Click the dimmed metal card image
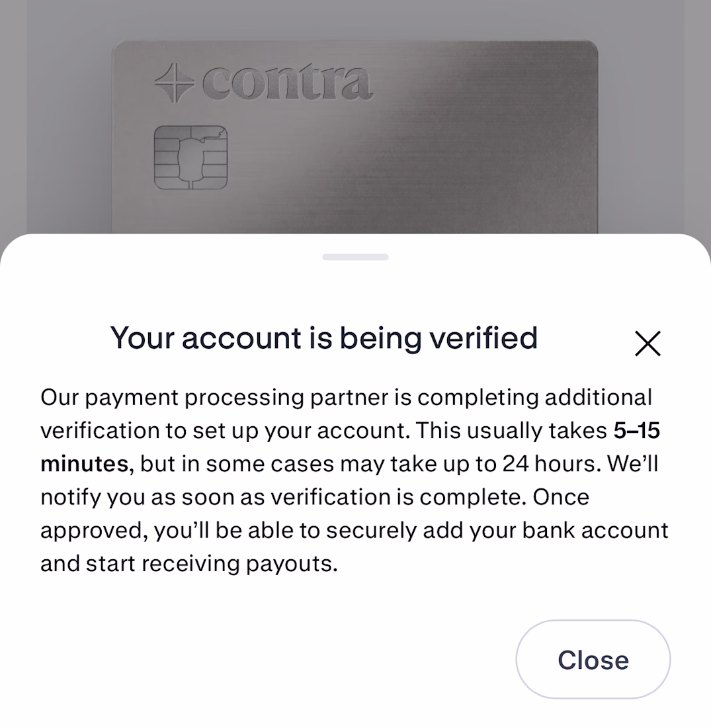This screenshot has width=711, height=728. point(355,137)
